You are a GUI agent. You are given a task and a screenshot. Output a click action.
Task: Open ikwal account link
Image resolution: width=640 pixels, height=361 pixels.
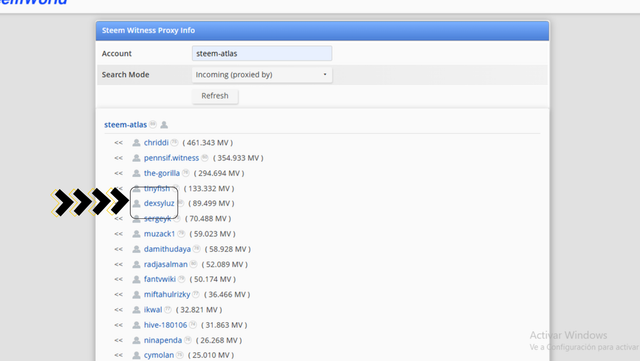pyautogui.click(x=153, y=310)
